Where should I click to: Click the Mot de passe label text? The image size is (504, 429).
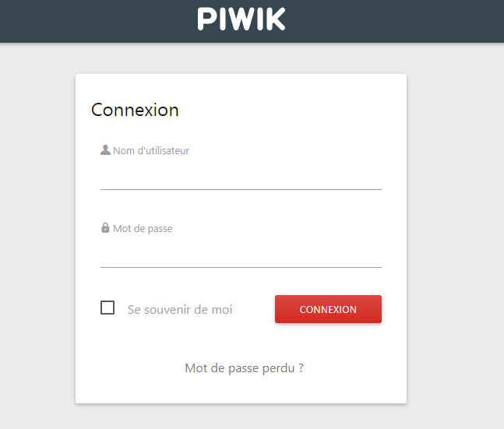pyautogui.click(x=143, y=228)
